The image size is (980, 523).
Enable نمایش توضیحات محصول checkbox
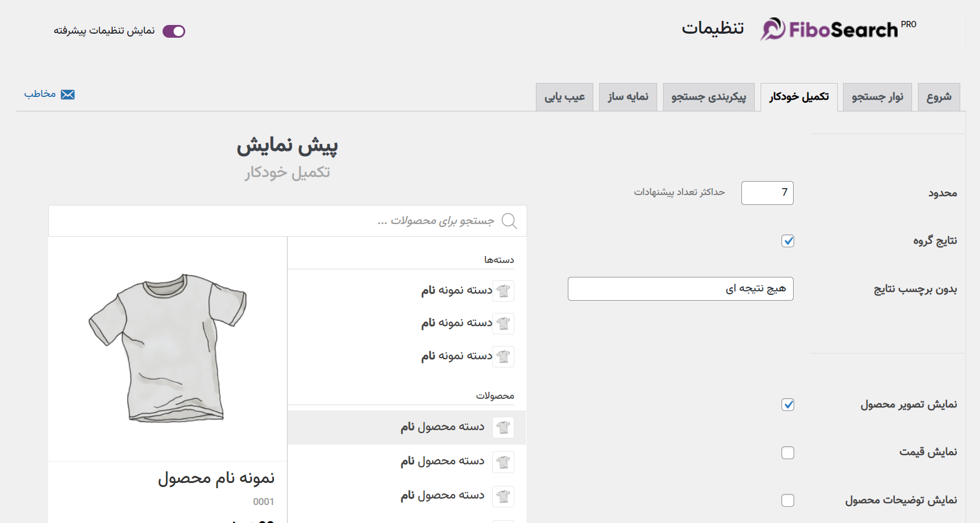click(x=788, y=500)
